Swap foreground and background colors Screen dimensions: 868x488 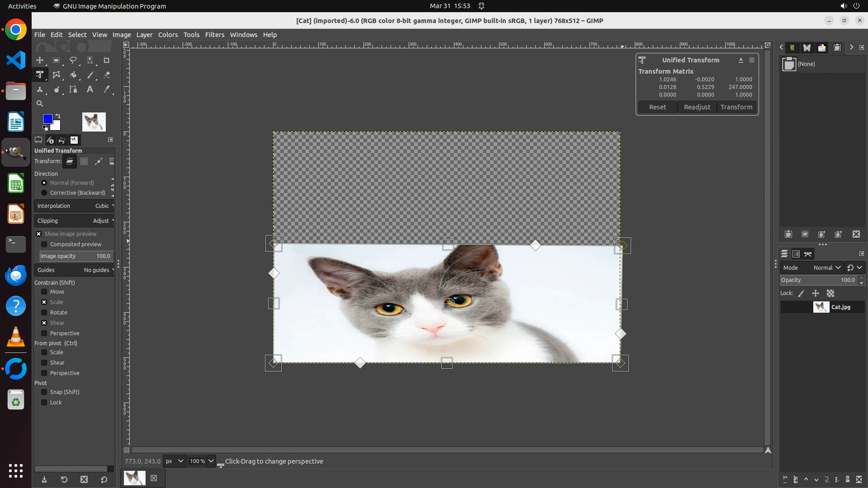coord(58,116)
